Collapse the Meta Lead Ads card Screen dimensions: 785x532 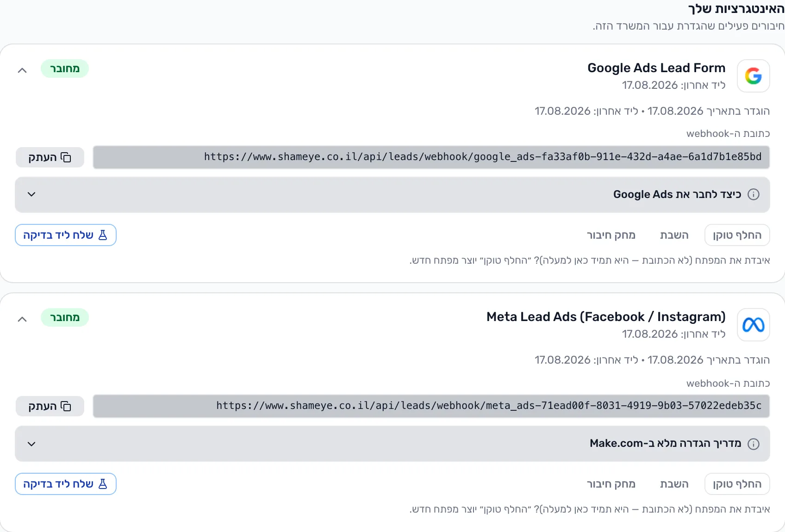click(x=22, y=319)
